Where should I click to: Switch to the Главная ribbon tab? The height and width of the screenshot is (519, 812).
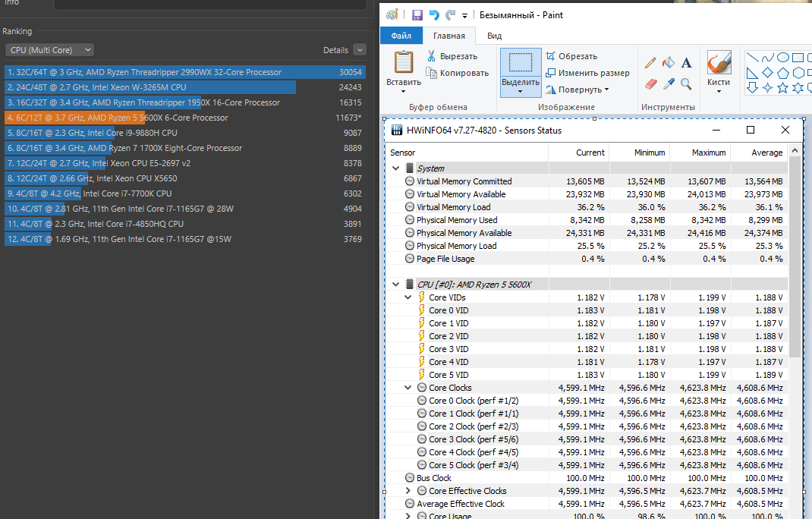pos(449,36)
